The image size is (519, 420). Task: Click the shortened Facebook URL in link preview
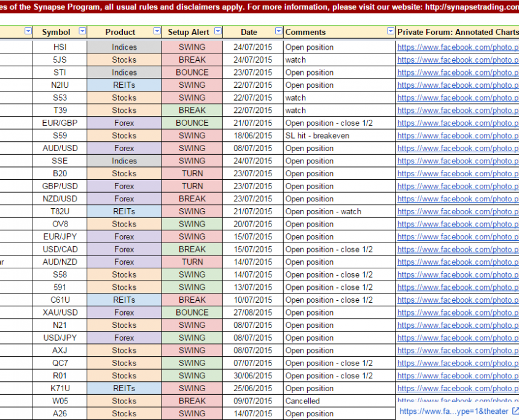pos(453,411)
